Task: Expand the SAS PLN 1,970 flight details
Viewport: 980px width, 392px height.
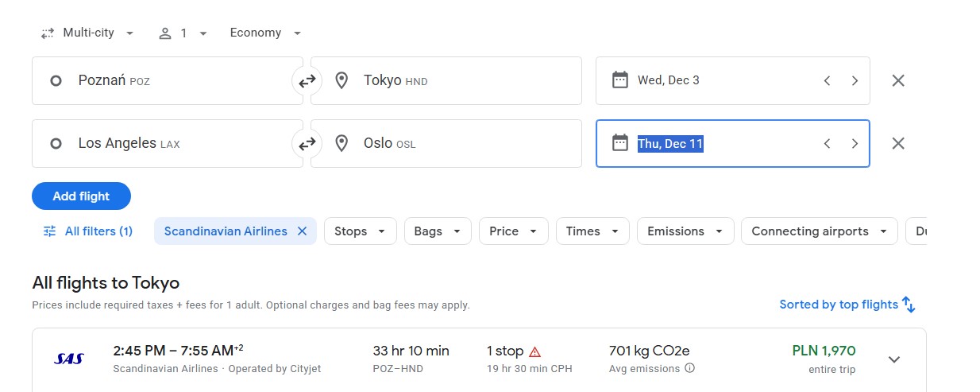Action: coord(894,359)
